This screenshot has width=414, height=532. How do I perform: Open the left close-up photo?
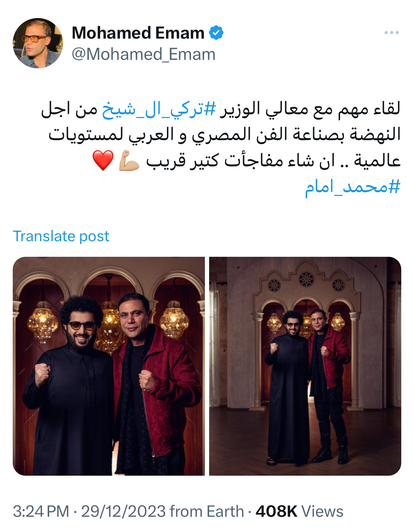pos(109,366)
